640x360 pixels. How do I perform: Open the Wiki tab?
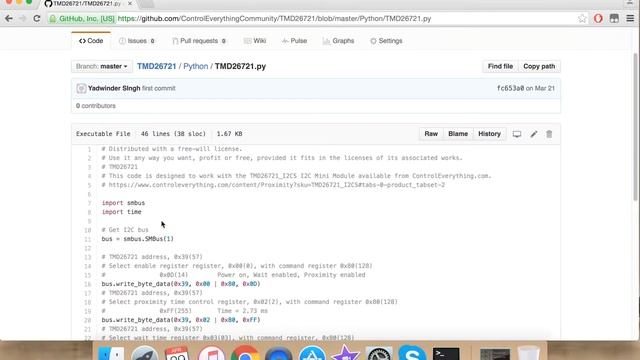point(255,41)
